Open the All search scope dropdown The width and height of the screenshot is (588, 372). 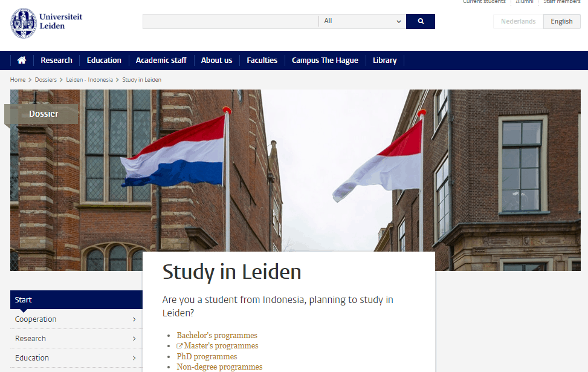[362, 21]
